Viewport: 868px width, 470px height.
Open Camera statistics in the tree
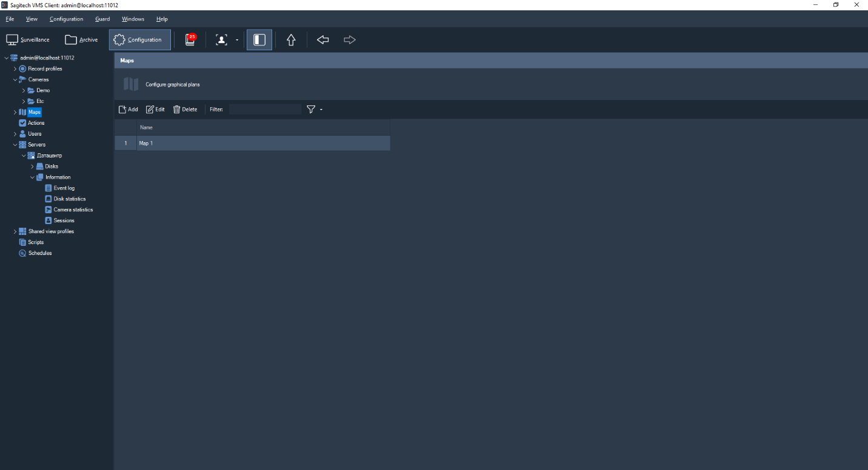(73, 210)
